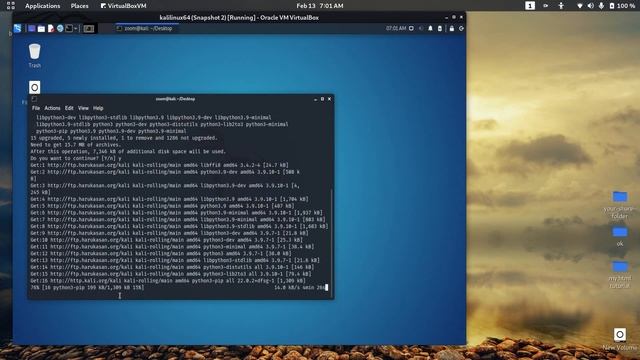
Task: Open the terminal File menu
Action: pyautogui.click(x=36, y=108)
